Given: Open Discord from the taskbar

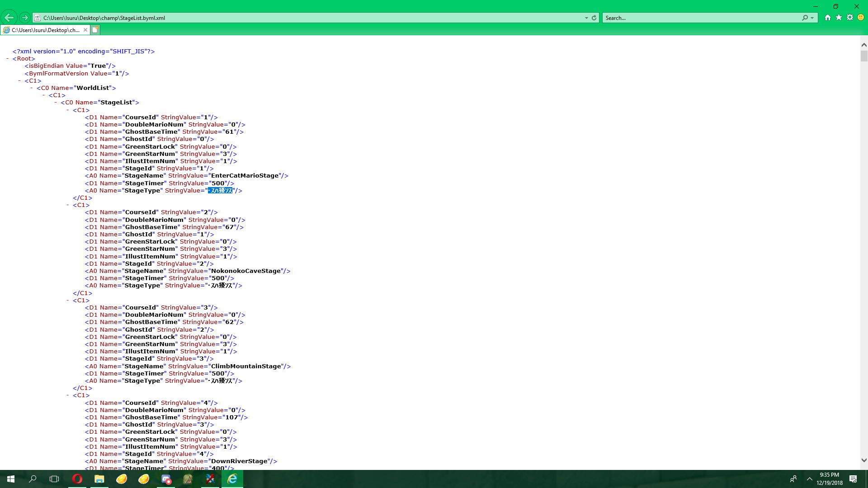Looking at the screenshot, I should click(x=166, y=479).
